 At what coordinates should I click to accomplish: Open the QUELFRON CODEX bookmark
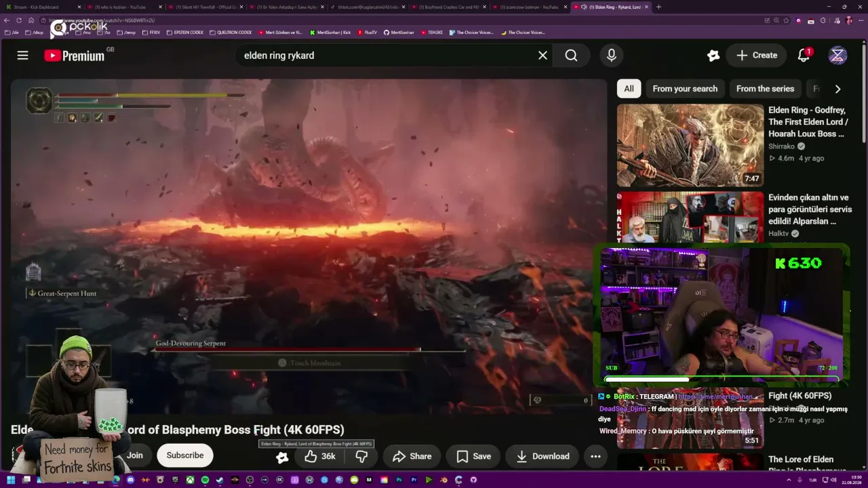coord(231,33)
